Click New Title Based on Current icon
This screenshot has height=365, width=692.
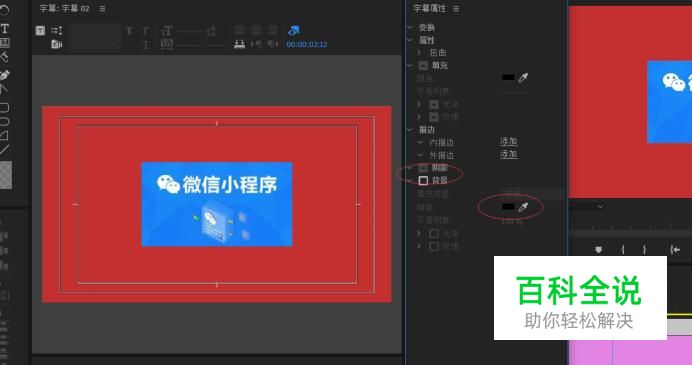coord(40,30)
